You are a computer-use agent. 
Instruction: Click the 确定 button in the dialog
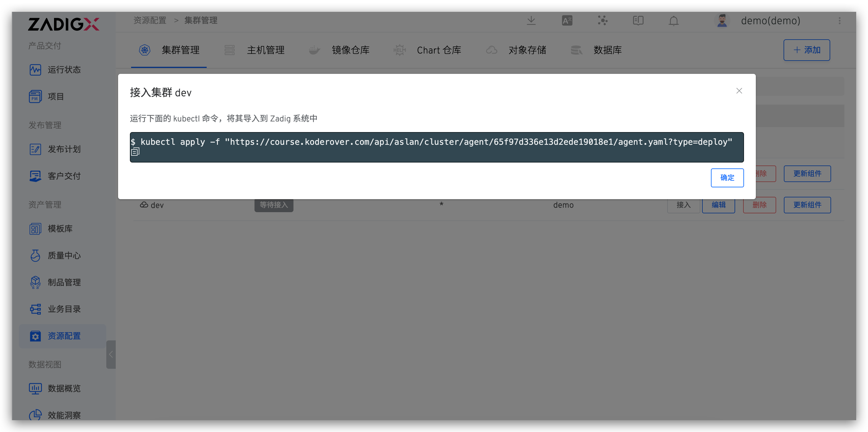tap(727, 178)
